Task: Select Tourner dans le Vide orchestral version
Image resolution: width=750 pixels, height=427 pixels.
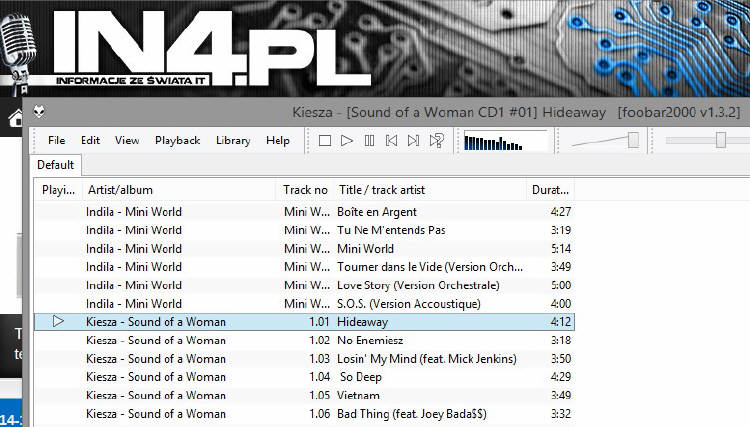Action: pos(304,267)
